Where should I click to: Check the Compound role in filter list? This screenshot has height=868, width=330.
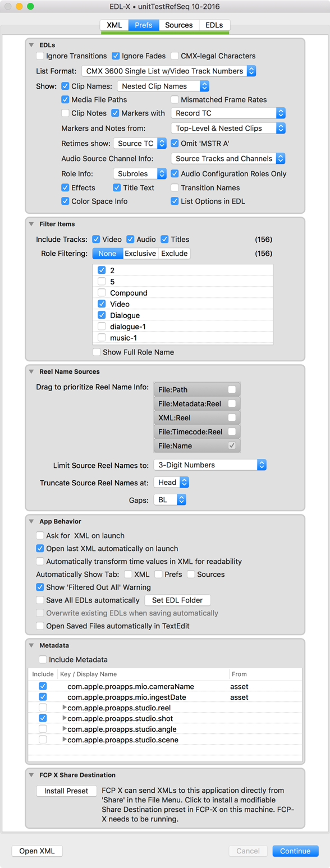pos(102,293)
